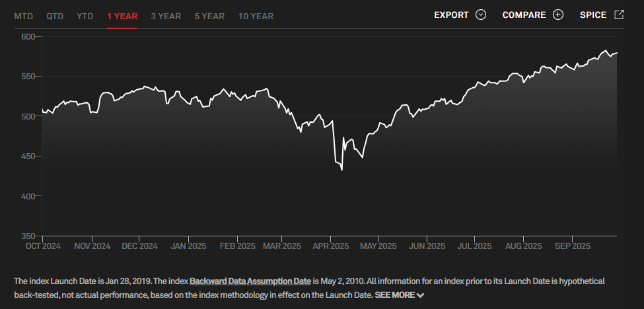View the 10 YEAR range

(256, 16)
